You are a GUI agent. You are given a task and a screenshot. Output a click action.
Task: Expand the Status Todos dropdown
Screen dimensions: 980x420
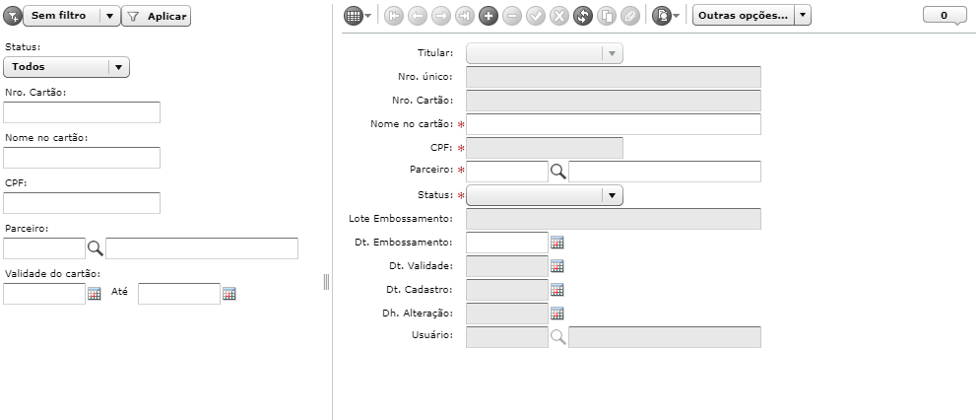[x=66, y=67]
